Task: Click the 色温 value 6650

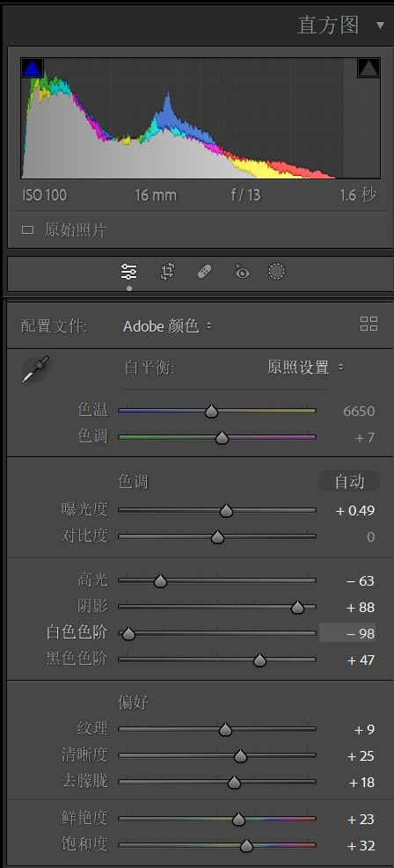Action: coord(359,412)
